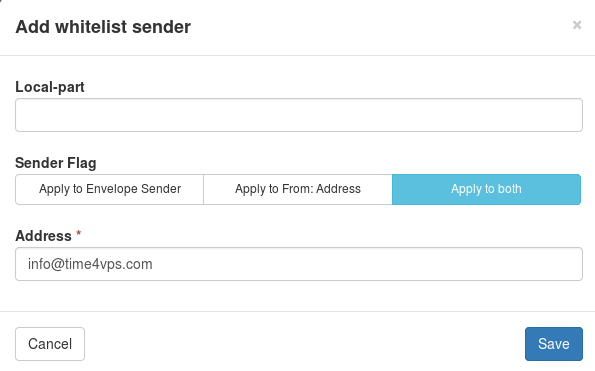The height and width of the screenshot is (371, 595).
Task: Click the Address input field
Action: point(299,264)
